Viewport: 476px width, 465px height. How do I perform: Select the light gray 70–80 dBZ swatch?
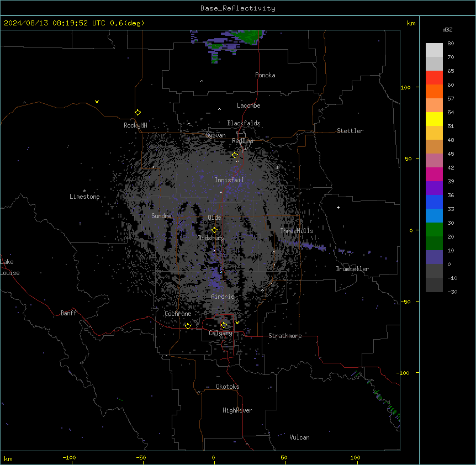434,50
